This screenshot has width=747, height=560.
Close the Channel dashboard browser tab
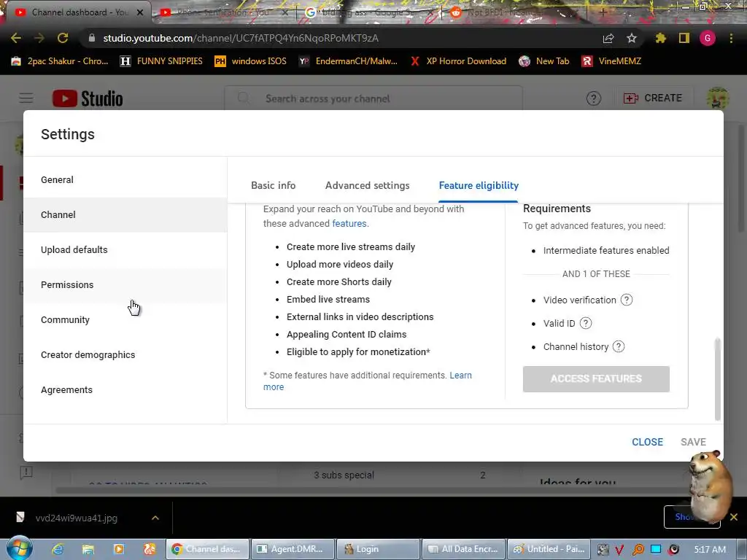pyautogui.click(x=140, y=12)
